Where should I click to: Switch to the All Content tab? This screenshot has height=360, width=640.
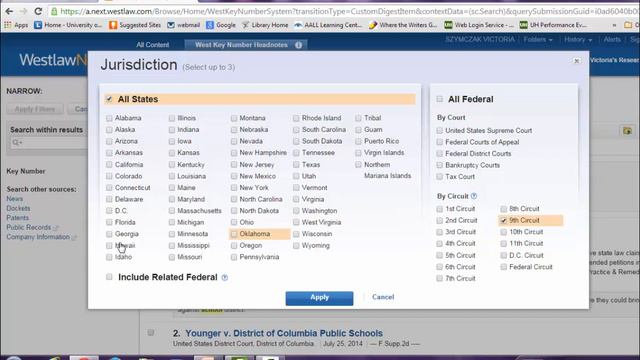click(153, 45)
